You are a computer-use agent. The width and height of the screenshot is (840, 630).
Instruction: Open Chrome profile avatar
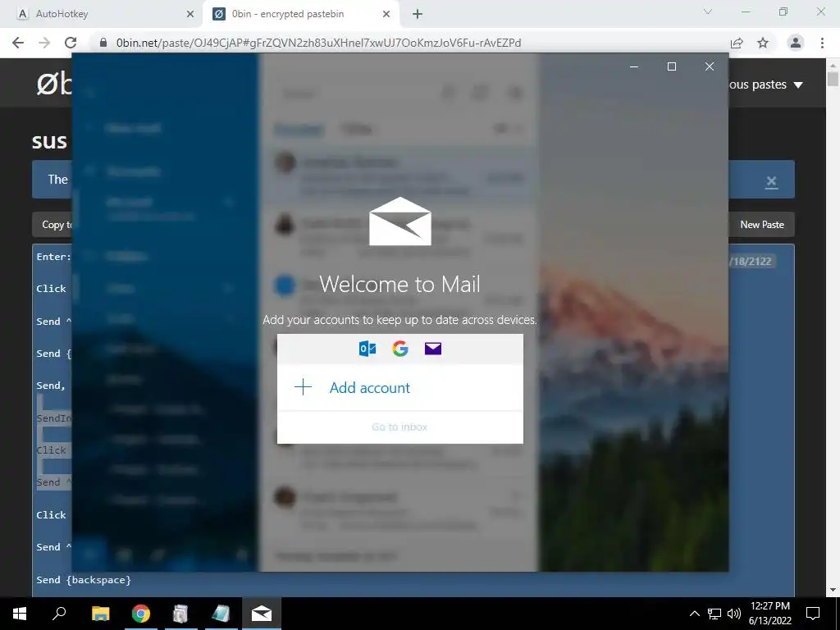click(796, 43)
